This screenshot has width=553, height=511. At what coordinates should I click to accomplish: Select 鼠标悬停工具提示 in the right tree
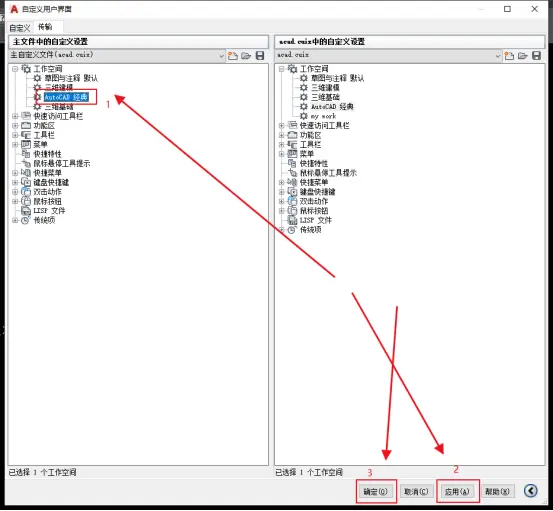(328, 173)
